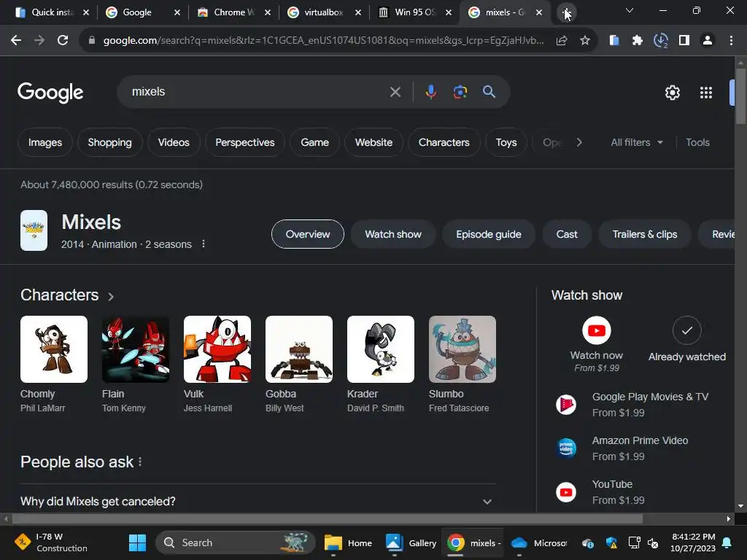Open the Slumbo character thumbnail
The height and width of the screenshot is (560, 747).
click(462, 349)
